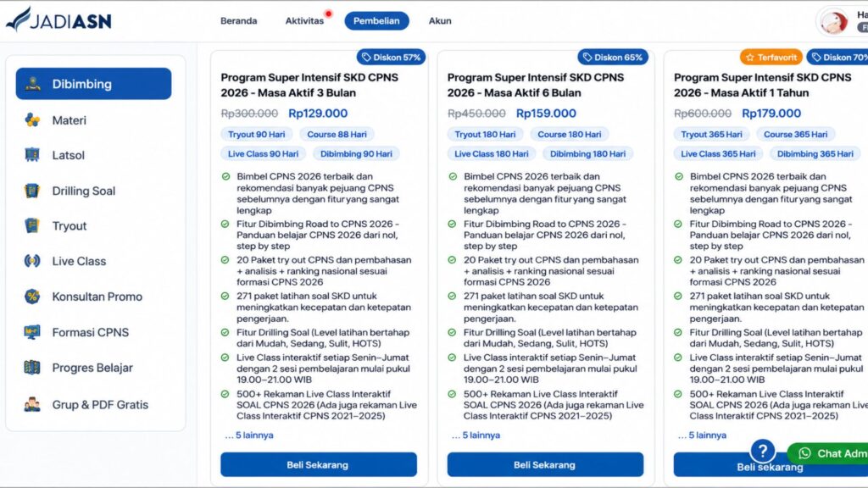
Task: Click the Diskon 65% badge
Action: [613, 57]
